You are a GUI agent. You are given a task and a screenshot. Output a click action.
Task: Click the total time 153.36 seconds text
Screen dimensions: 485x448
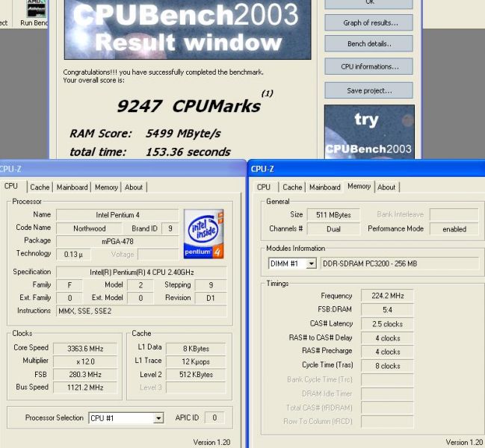[x=150, y=152]
